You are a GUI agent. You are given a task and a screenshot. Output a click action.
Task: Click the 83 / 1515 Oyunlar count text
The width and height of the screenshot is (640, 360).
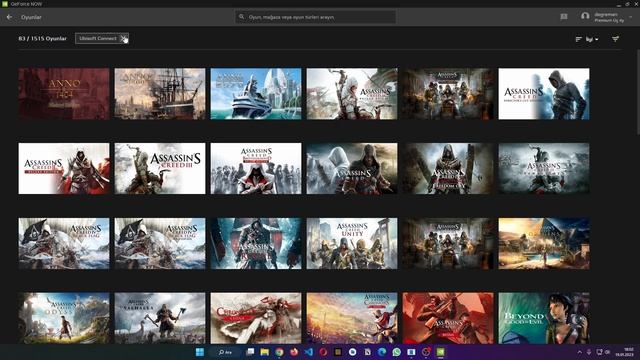click(x=42, y=38)
